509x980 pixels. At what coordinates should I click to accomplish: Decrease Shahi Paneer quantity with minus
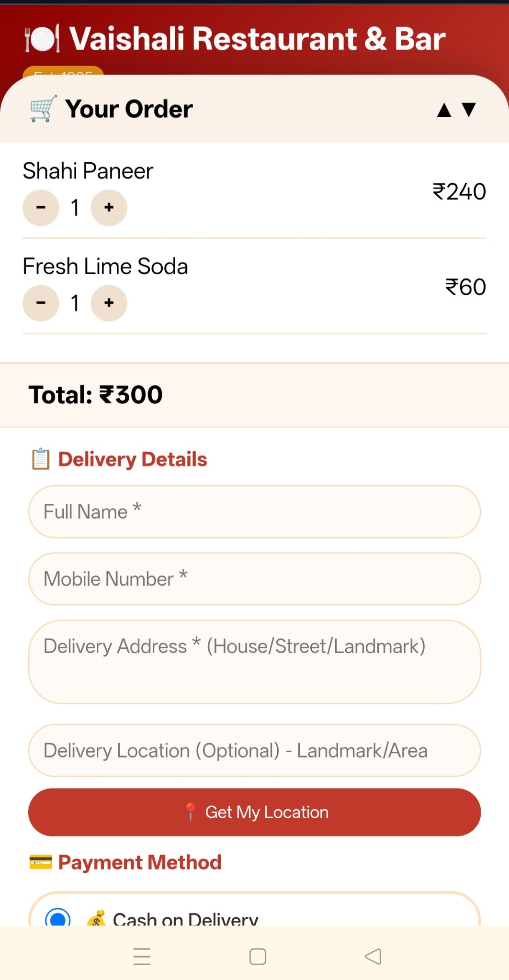(x=41, y=208)
